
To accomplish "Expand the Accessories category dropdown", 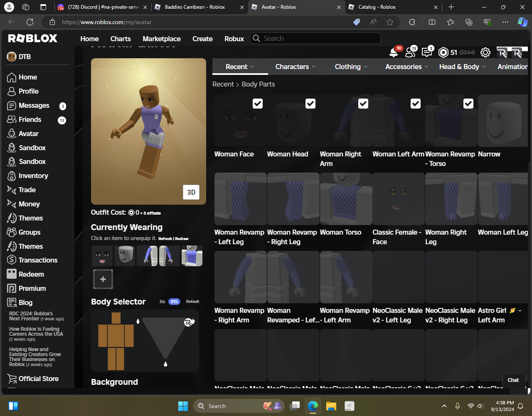I will tap(407, 67).
